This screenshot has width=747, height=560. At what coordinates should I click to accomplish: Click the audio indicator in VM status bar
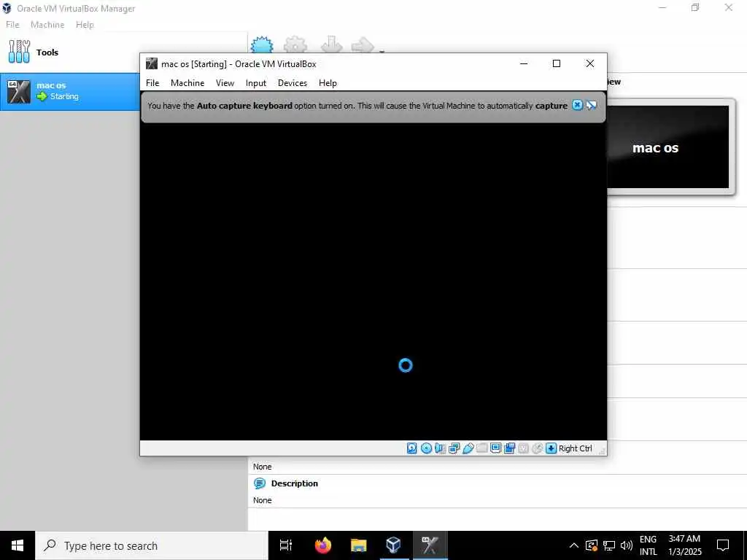[440, 448]
